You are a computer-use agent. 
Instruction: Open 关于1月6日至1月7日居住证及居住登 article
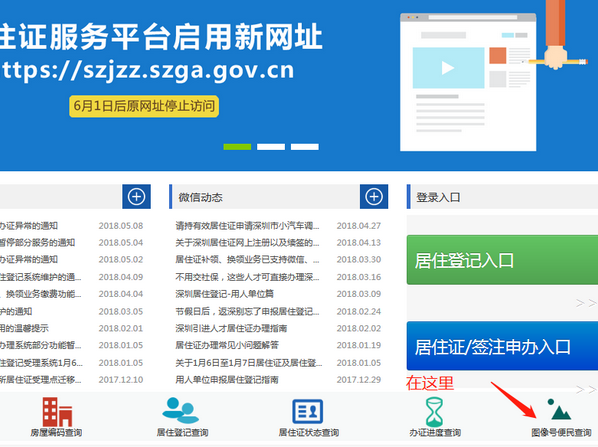(249, 362)
